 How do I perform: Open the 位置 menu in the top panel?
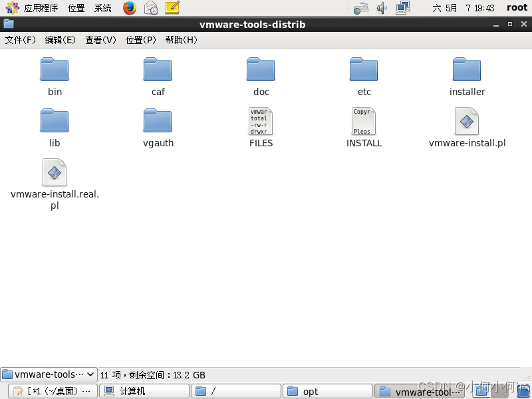(x=76, y=8)
